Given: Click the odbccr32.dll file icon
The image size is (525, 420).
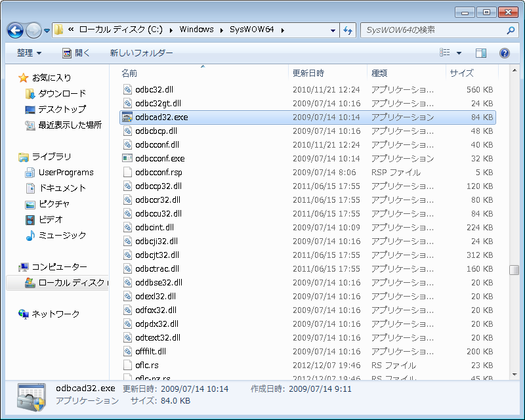Looking at the screenshot, I should 127,199.
